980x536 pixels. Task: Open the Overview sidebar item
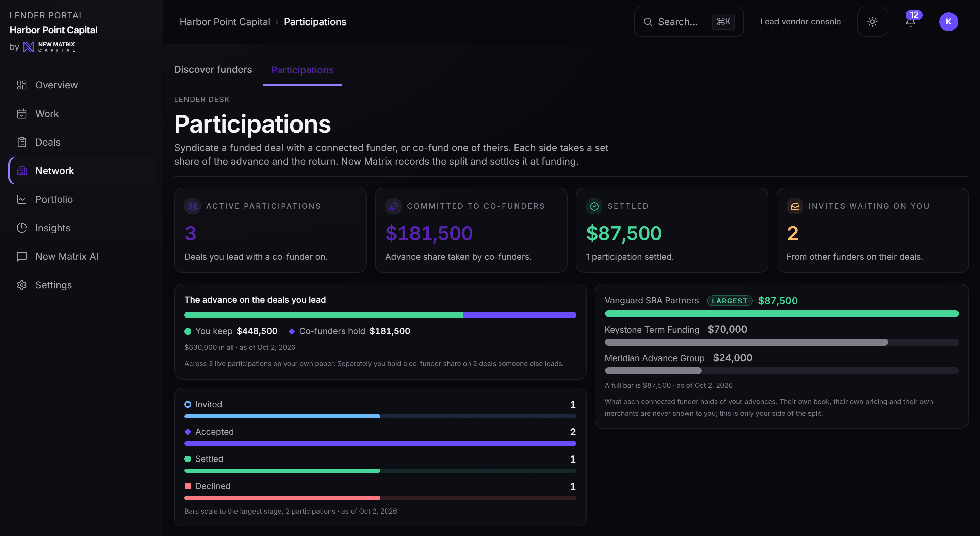(x=81, y=85)
